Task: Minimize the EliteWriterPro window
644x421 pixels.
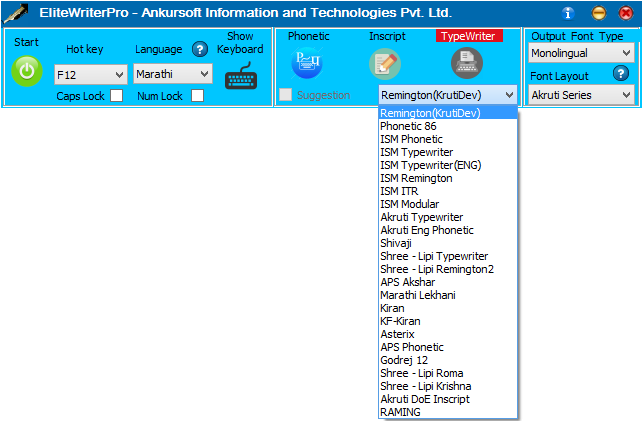Action: [598, 13]
